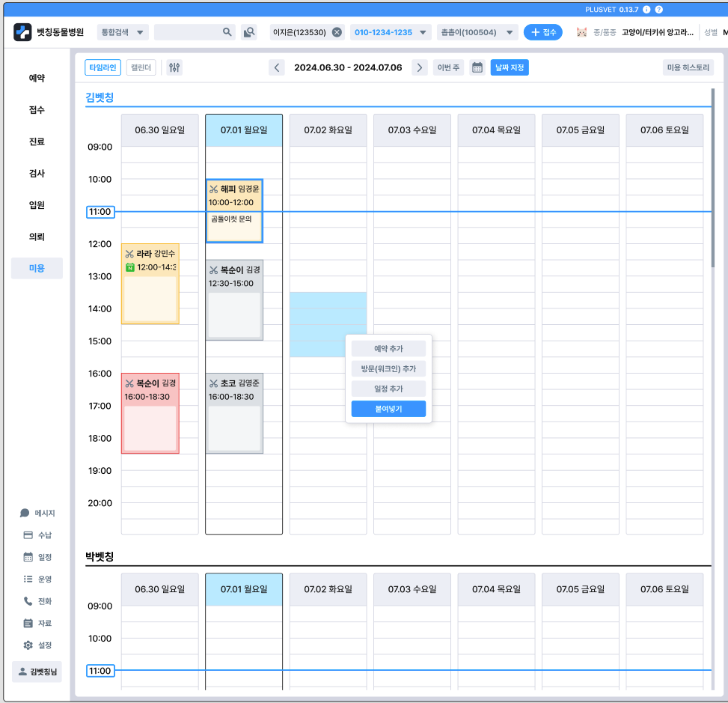Expand the 춉춉이(100504) patient dropdown
Viewport: 728px width, 703px height.
[x=477, y=32]
